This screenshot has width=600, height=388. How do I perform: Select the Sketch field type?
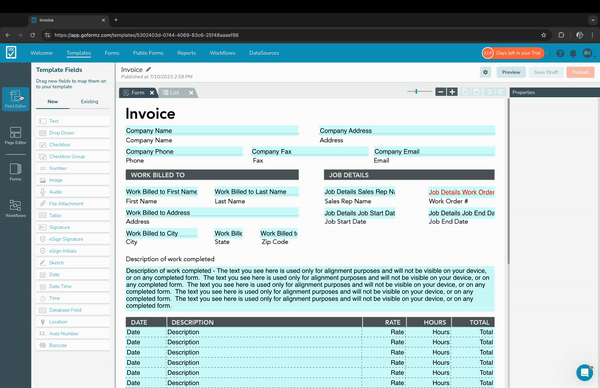coord(73,263)
